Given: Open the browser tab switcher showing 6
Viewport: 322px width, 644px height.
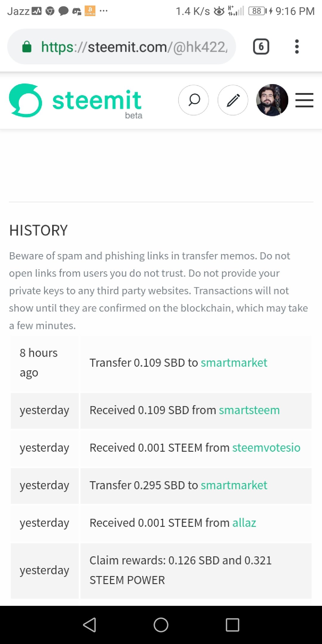Looking at the screenshot, I should tap(261, 47).
